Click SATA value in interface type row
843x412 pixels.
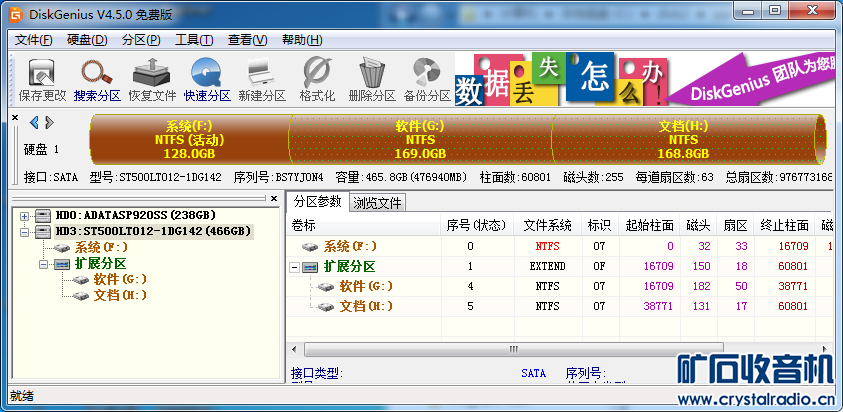click(533, 373)
